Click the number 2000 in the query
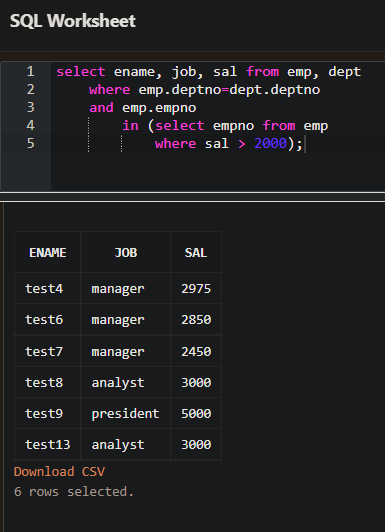This screenshot has height=532, width=385. (x=271, y=143)
